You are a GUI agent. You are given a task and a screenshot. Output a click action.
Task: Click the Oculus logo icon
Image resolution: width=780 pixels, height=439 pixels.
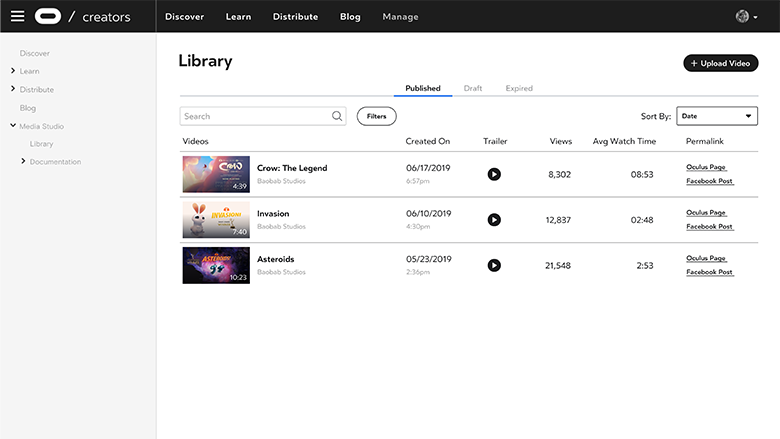(x=47, y=16)
